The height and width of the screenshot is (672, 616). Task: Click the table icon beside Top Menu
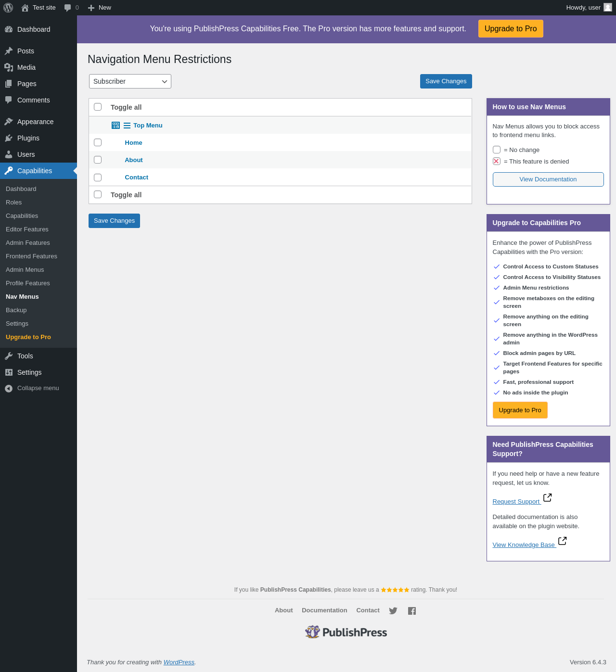pos(115,126)
